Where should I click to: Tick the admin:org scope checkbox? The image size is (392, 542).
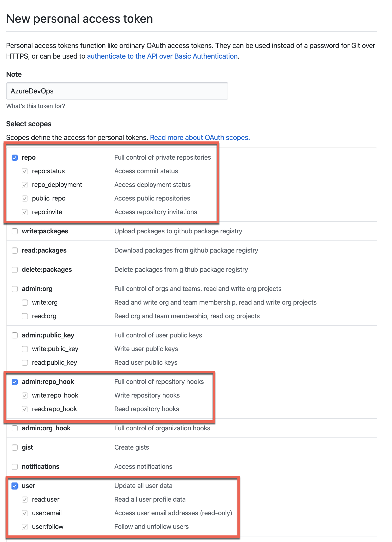[x=15, y=289]
